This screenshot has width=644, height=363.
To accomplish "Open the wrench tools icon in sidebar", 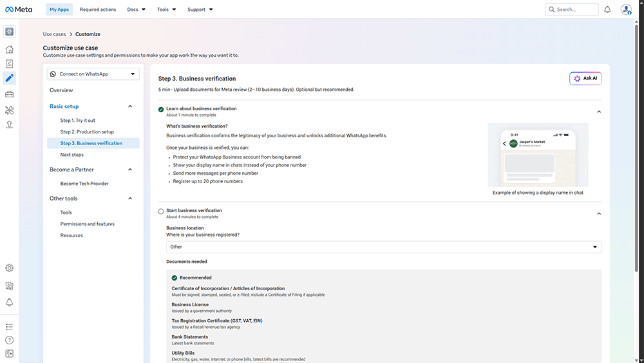I will click(10, 110).
